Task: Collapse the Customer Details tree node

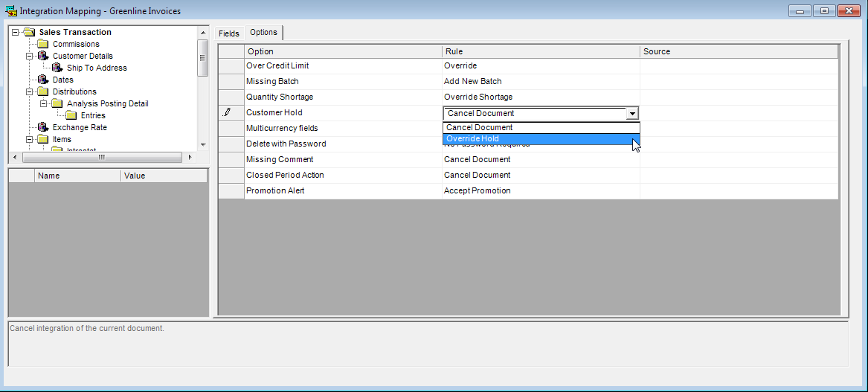Action: [29, 56]
